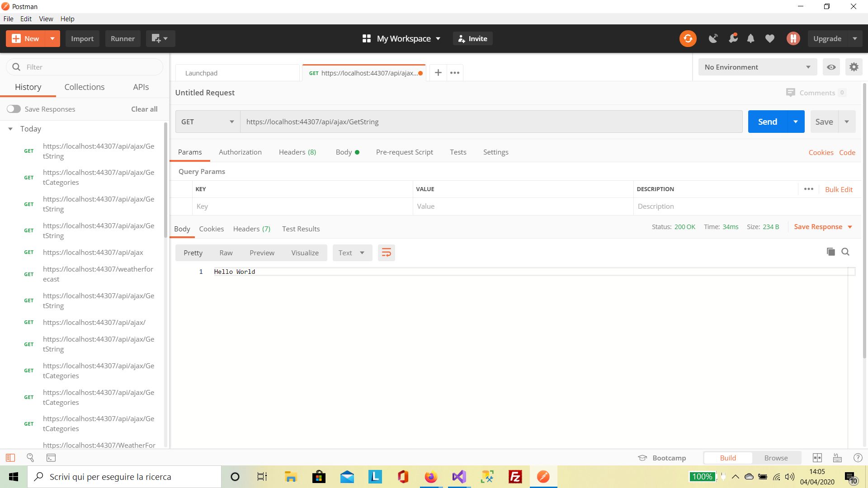Open the No Environment dropdown
Screen dimensions: 868x488
click(757, 67)
